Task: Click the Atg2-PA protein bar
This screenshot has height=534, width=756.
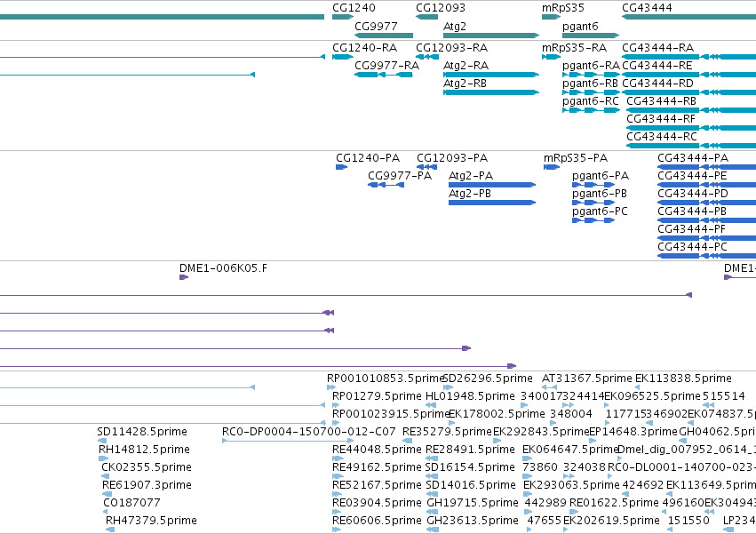Action: coord(492,185)
